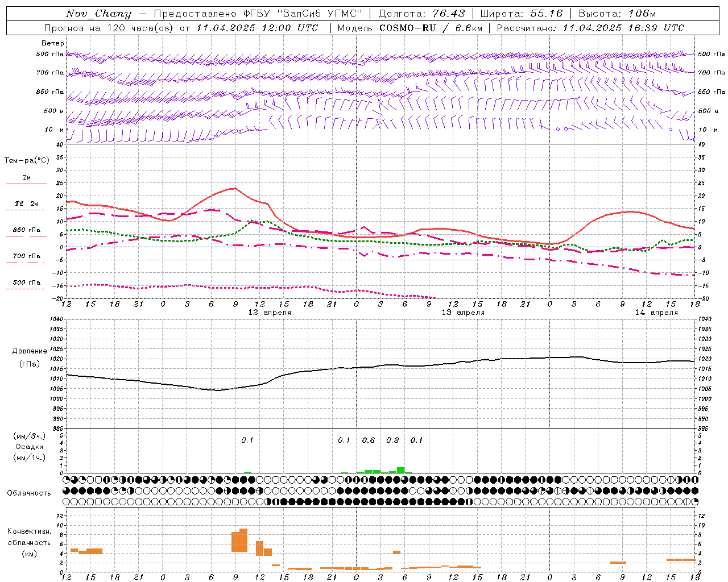Click the solid red '2м' legend line
Viewport: 728px width, 582px height.
click(26, 184)
